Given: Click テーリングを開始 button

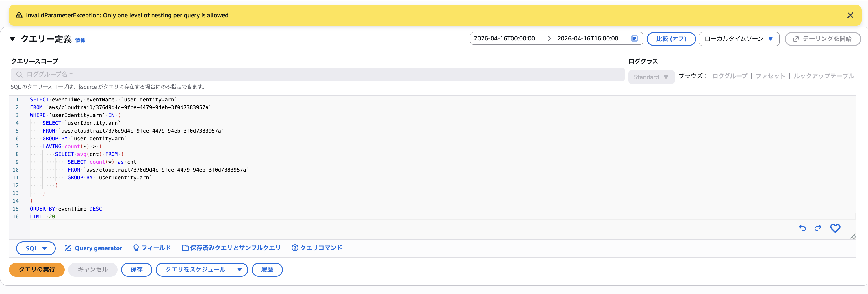Looking at the screenshot, I should click(823, 39).
